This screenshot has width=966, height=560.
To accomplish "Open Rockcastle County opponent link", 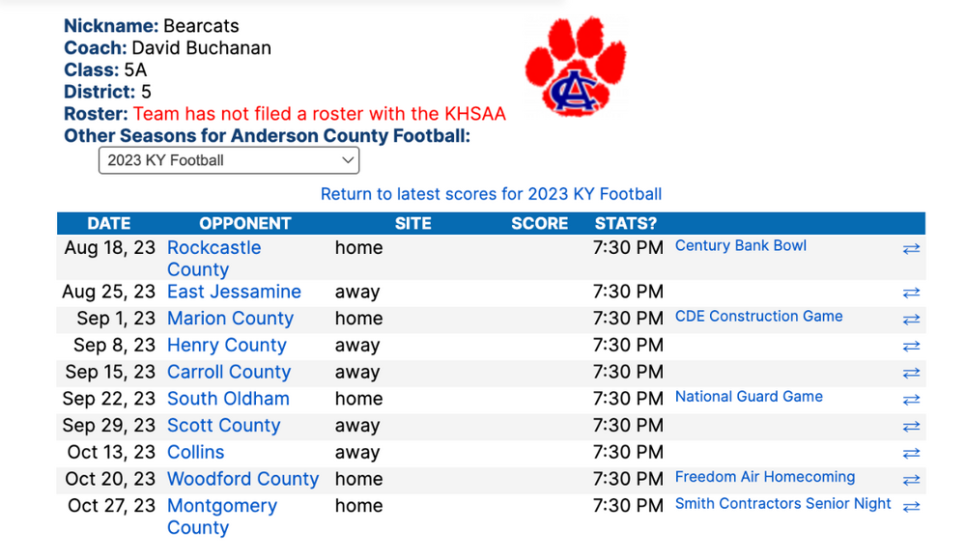I will pyautogui.click(x=213, y=258).
